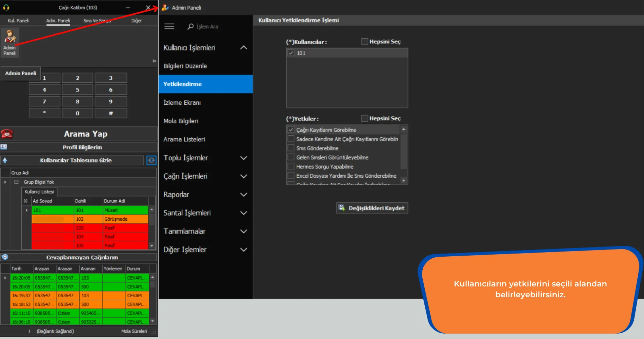Screen dimensions: 644x339
Task: Click dial pad number 5
Action: (77, 90)
